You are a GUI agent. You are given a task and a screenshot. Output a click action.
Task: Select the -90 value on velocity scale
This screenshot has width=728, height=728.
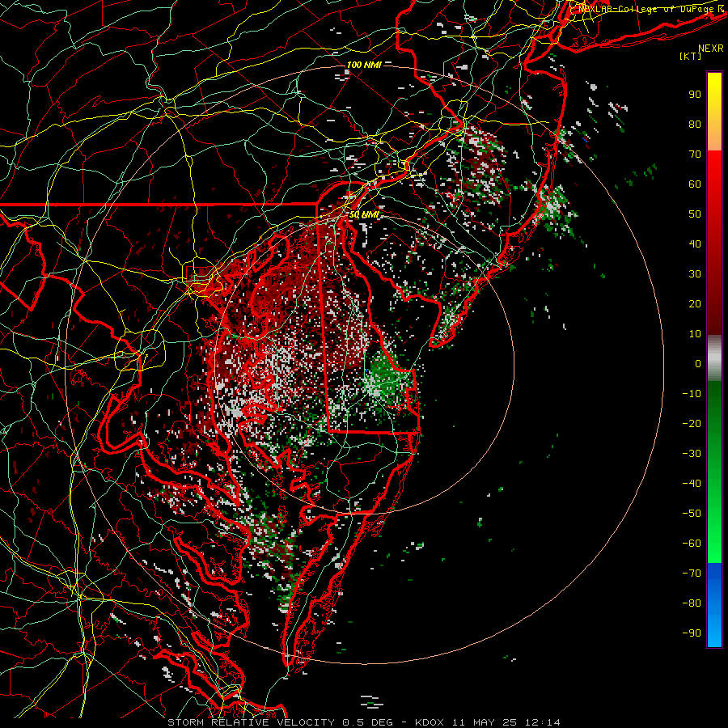click(692, 633)
